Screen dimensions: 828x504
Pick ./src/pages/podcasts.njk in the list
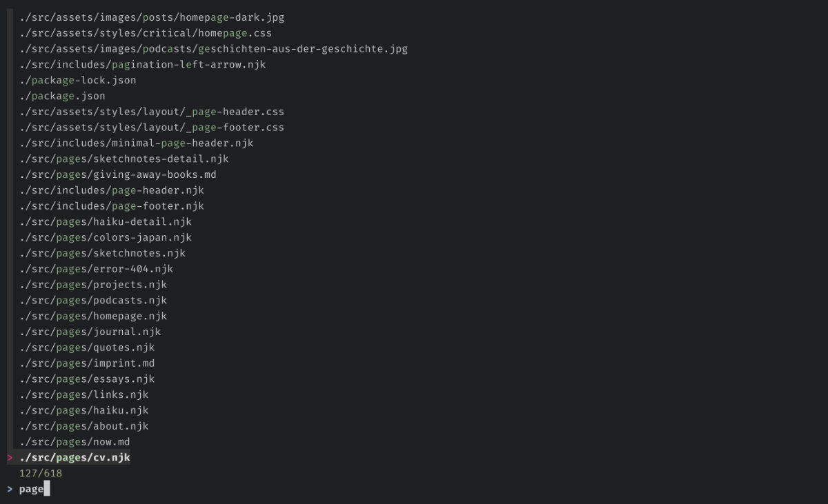pyautogui.click(x=93, y=301)
